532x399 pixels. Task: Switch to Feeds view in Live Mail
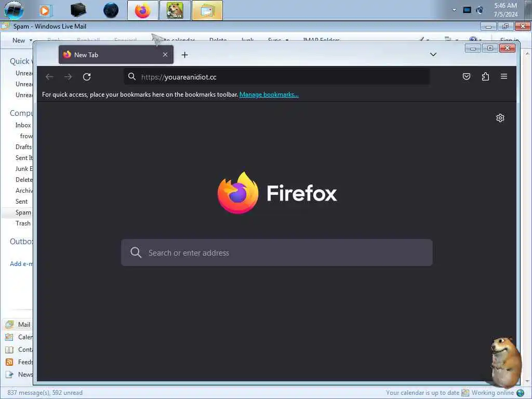[19, 362]
